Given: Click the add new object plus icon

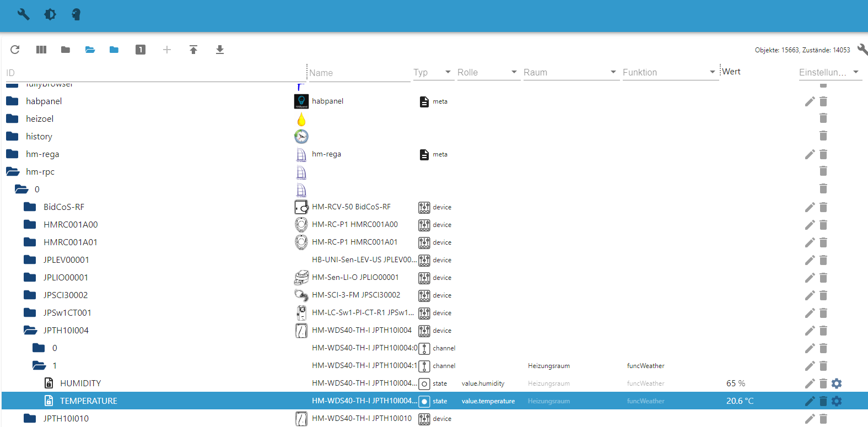Looking at the screenshot, I should 167,50.
